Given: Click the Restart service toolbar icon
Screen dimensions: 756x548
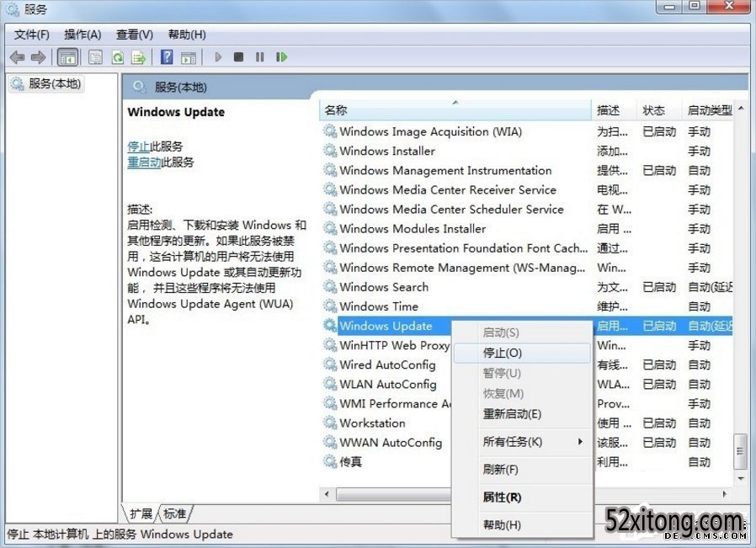Looking at the screenshot, I should point(281,57).
